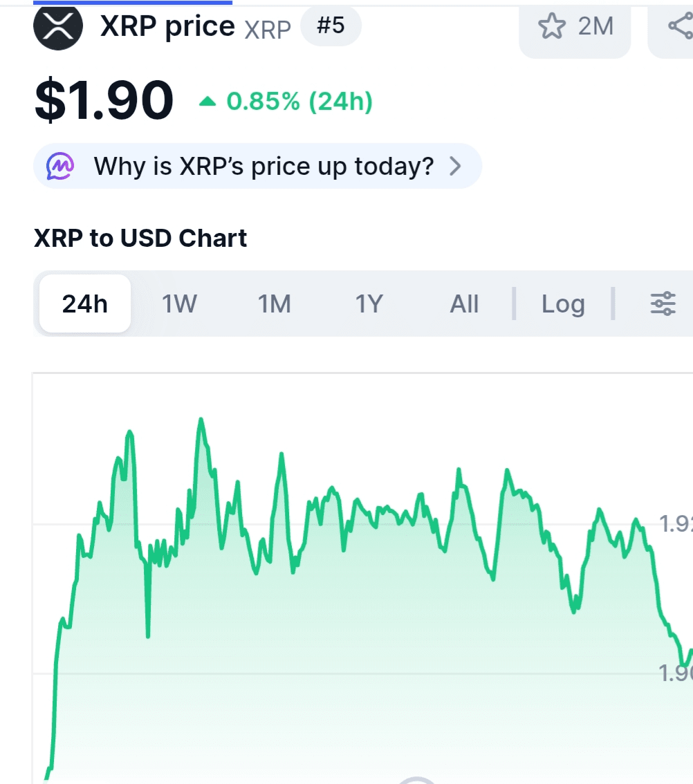The height and width of the screenshot is (784, 693).
Task: Switch to the 1W chart range
Action: [x=180, y=304]
